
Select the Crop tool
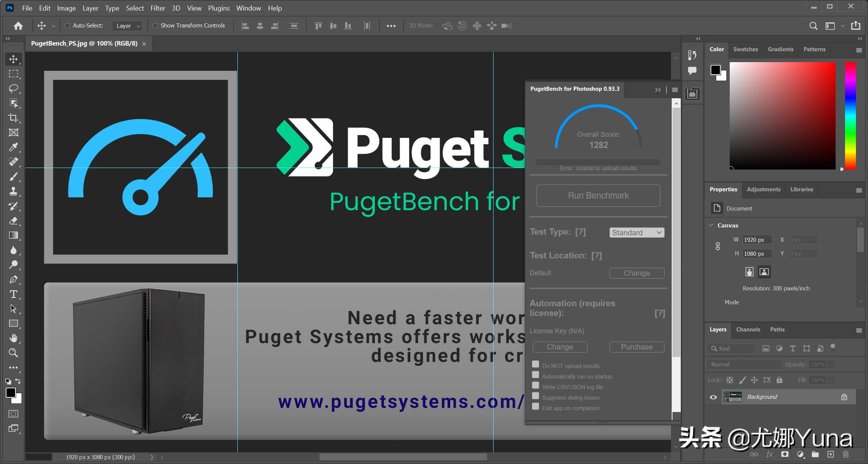[14, 118]
